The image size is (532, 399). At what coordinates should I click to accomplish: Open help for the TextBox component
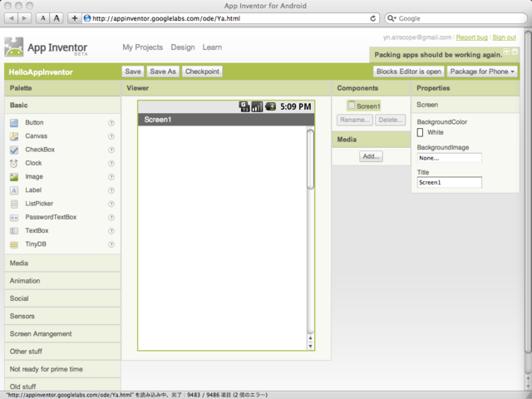coord(111,231)
